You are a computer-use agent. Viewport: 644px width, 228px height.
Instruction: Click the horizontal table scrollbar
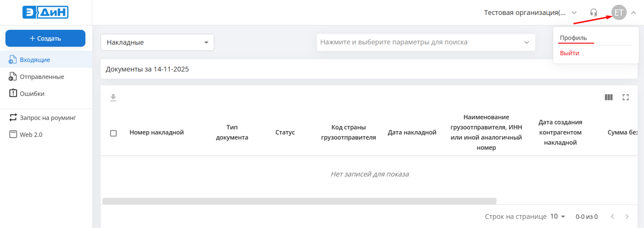coord(299,201)
